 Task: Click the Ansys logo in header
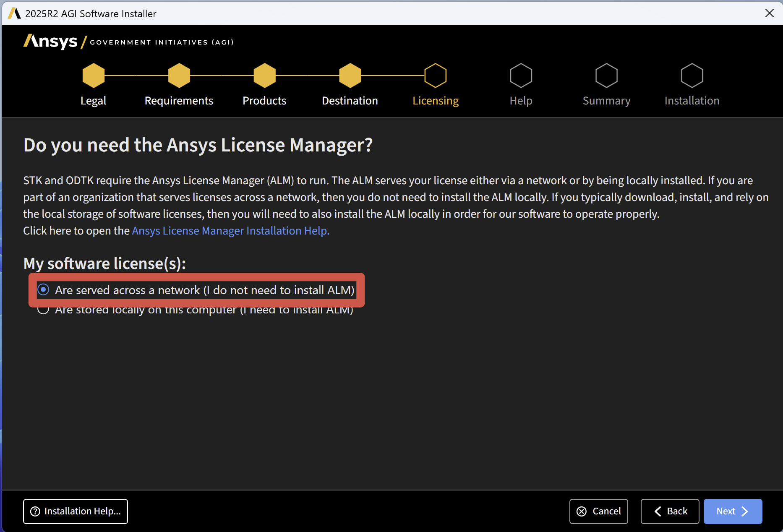pyautogui.click(x=51, y=42)
